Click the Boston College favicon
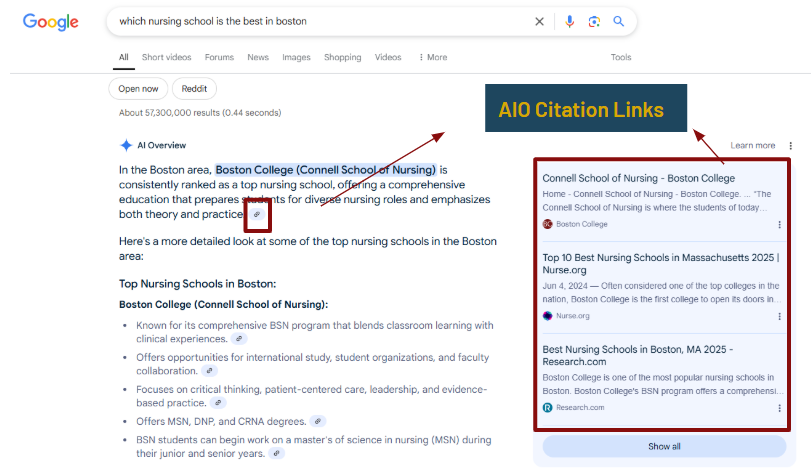This screenshot has height=471, width=811. point(548,224)
